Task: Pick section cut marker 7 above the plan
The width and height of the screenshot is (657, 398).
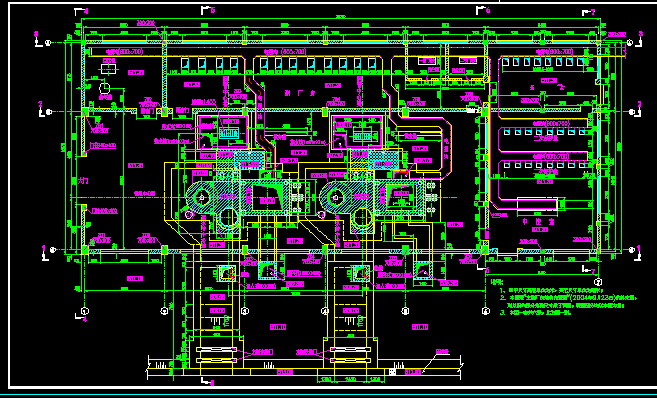Action: tap(589, 13)
